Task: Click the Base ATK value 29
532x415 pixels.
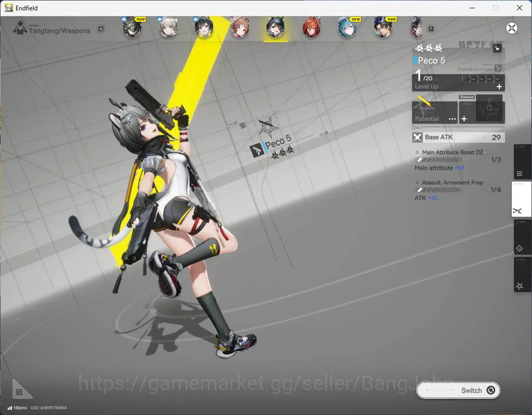Action: pyautogui.click(x=496, y=137)
